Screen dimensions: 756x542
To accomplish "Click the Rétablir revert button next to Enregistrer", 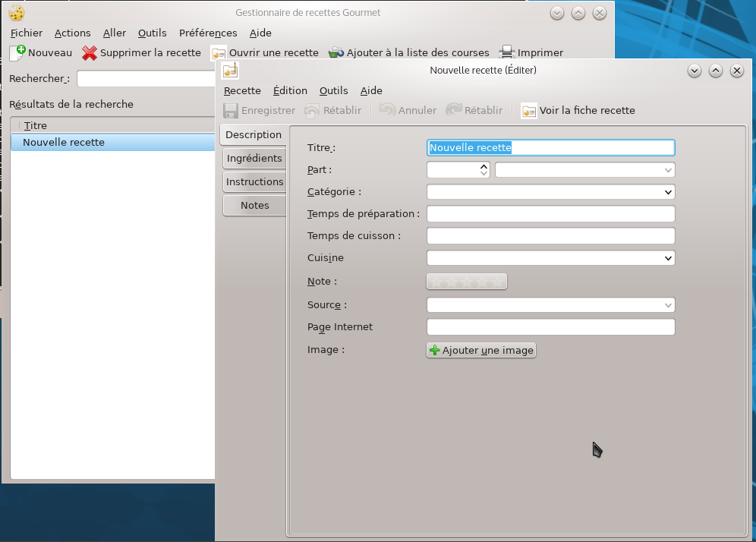I will point(334,110).
